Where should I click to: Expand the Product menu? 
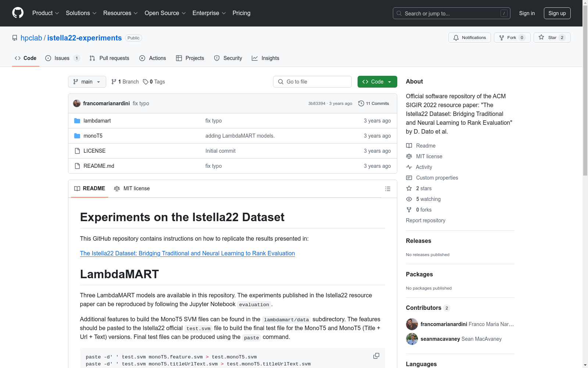click(x=46, y=13)
